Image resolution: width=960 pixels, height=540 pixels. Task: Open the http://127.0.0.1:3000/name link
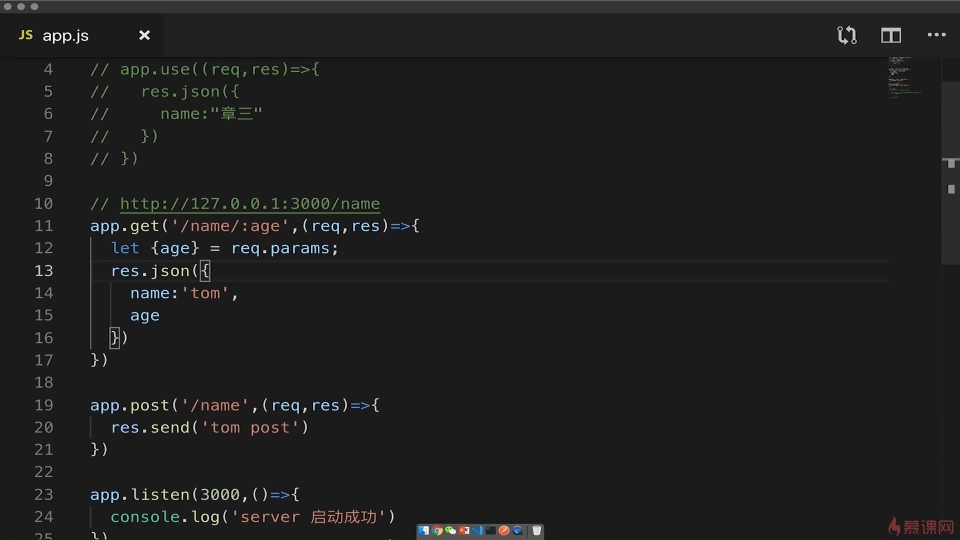249,203
